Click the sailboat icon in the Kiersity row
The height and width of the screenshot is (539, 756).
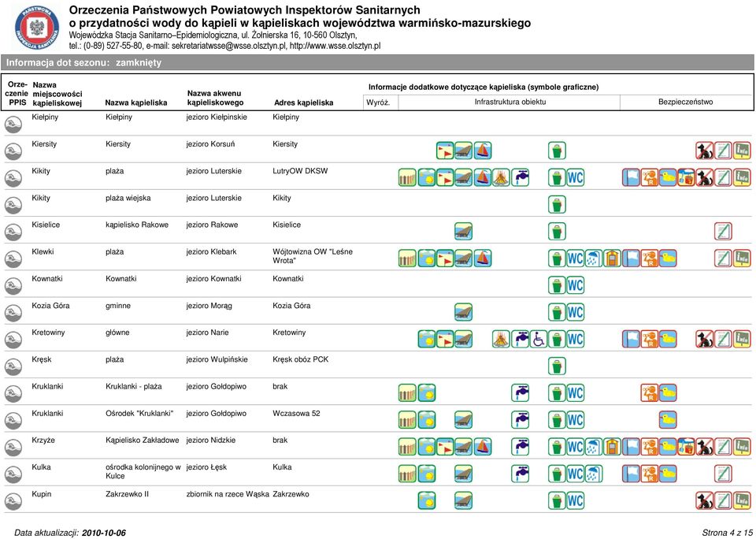(483, 151)
